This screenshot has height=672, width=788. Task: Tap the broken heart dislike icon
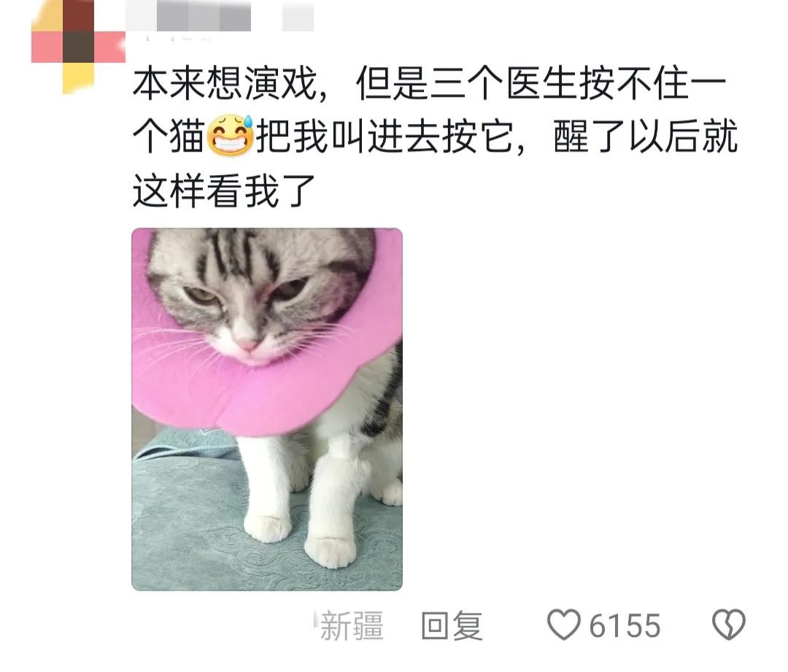pyautogui.click(x=728, y=625)
